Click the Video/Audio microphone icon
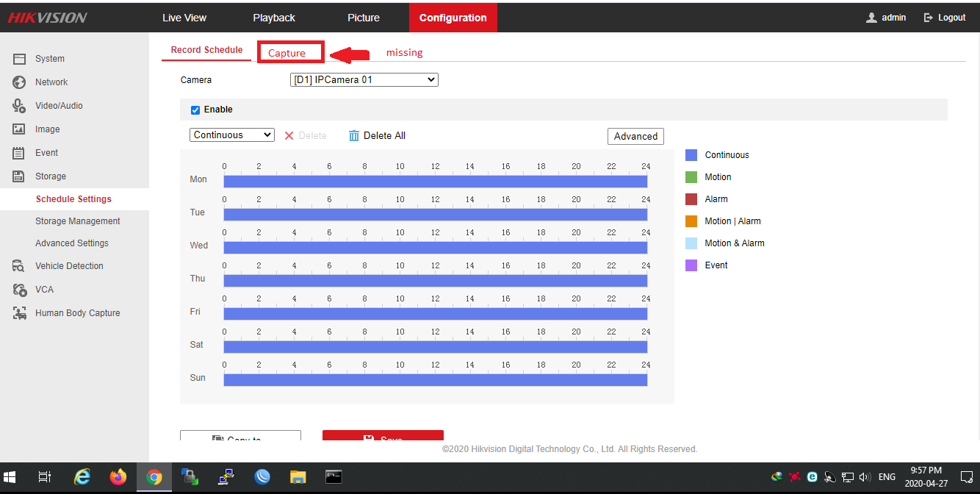Image resolution: width=980 pixels, height=494 pixels. pos(20,106)
